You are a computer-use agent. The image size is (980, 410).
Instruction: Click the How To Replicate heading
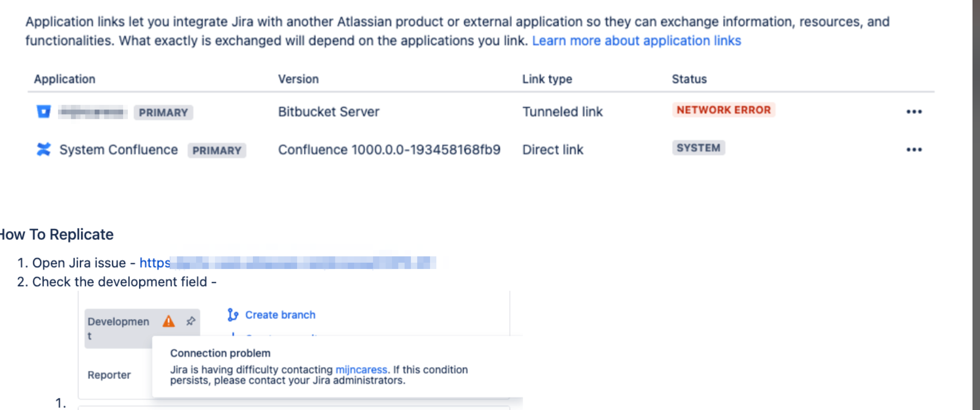57,235
